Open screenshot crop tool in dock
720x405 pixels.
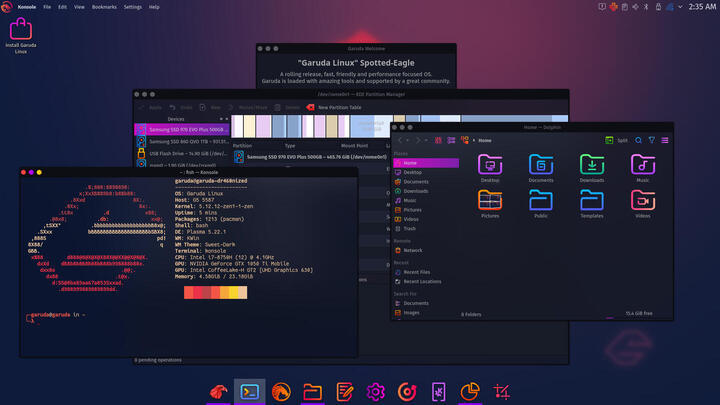click(x=501, y=392)
